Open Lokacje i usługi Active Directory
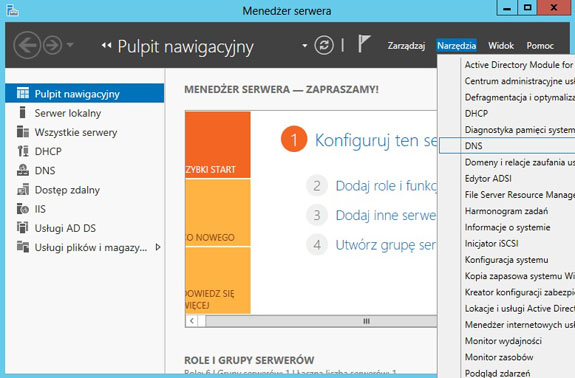 506,309
